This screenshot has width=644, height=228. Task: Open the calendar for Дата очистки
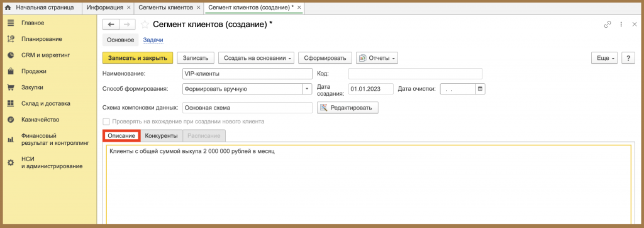tap(480, 88)
